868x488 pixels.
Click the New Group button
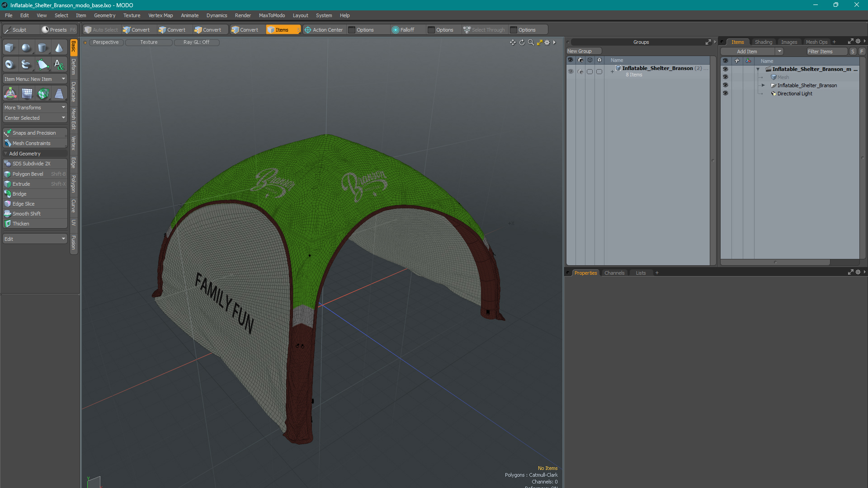pos(584,51)
